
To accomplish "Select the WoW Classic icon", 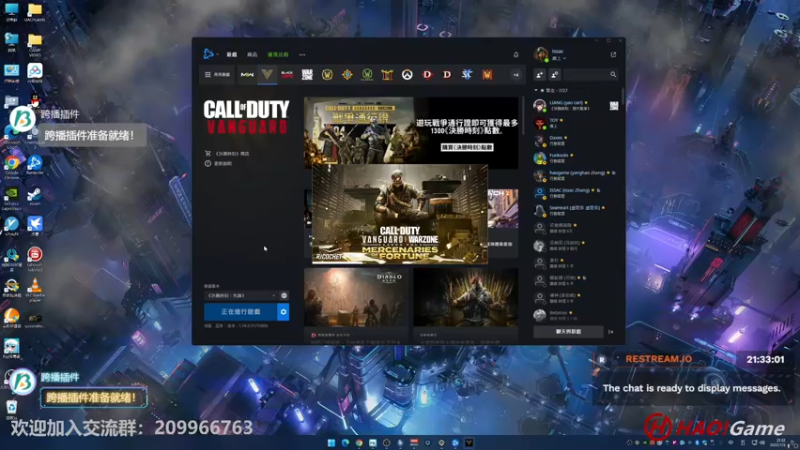I will tap(367, 74).
